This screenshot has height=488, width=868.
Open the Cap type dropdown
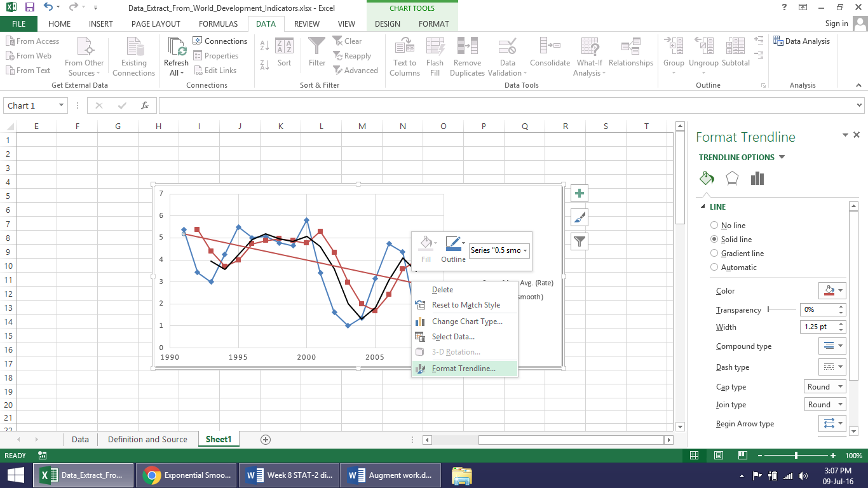(x=825, y=387)
